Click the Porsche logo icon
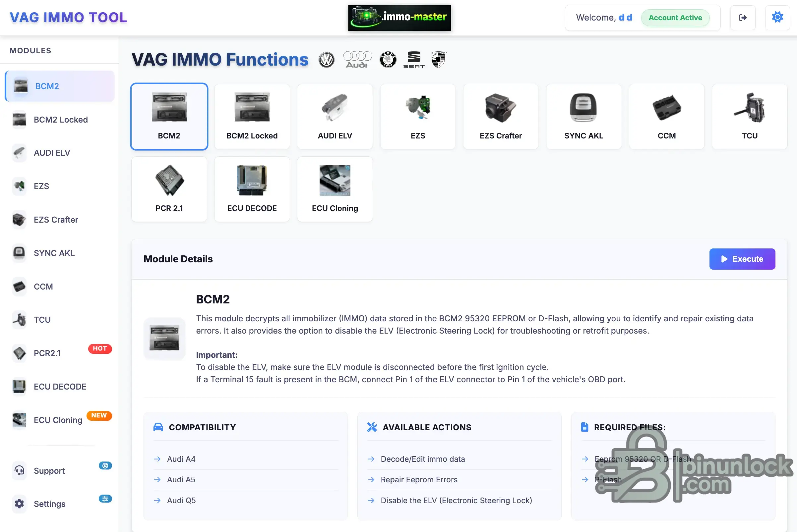797x532 pixels. click(439, 59)
